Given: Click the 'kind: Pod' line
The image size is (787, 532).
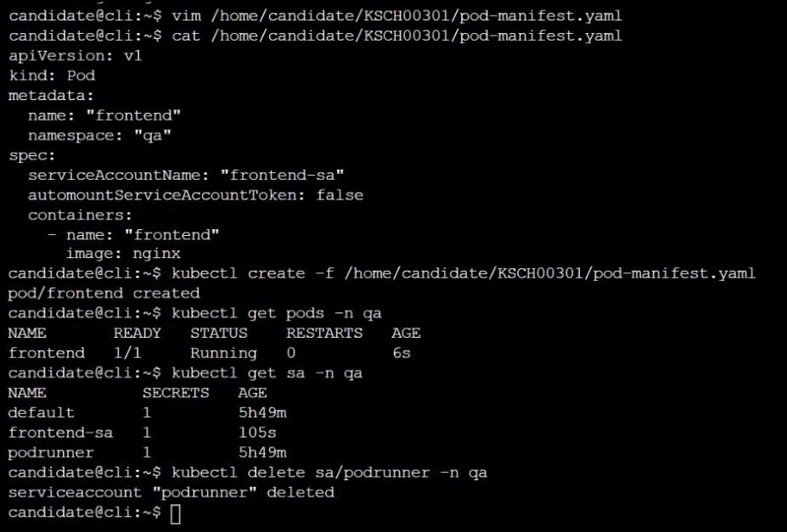Looking at the screenshot, I should point(52,76).
